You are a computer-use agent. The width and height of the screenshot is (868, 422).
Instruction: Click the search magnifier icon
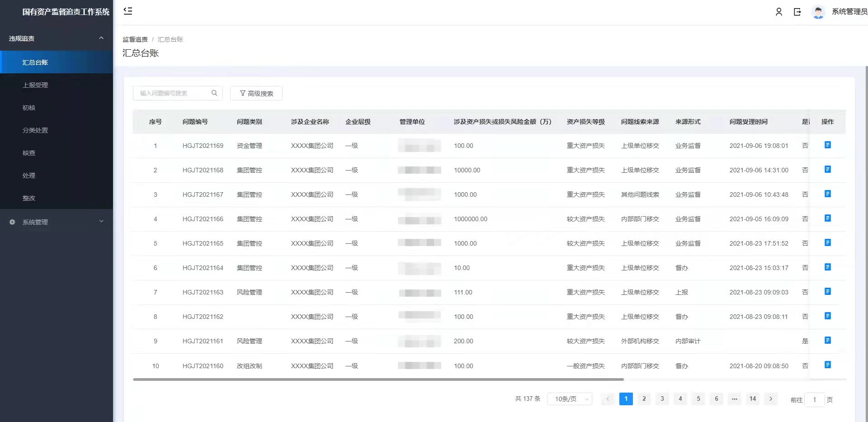tap(214, 93)
